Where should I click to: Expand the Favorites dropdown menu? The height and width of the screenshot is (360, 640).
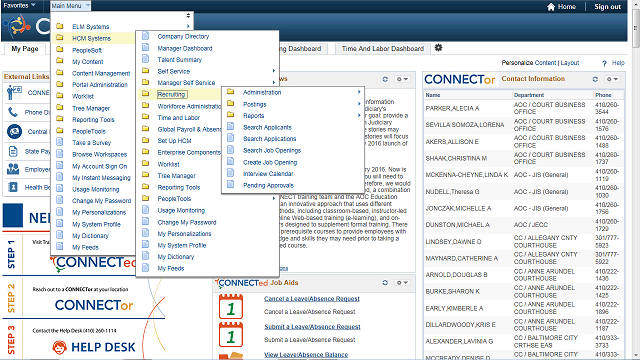point(20,5)
